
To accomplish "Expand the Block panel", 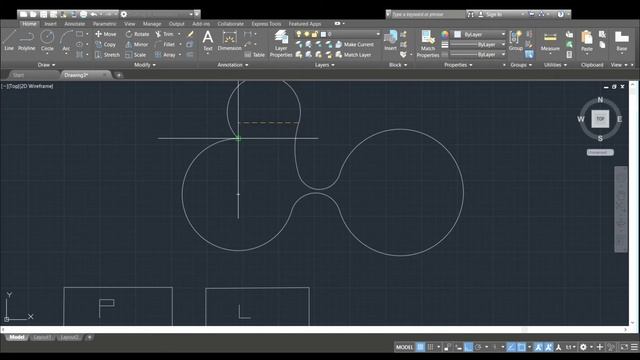I will click(398, 65).
